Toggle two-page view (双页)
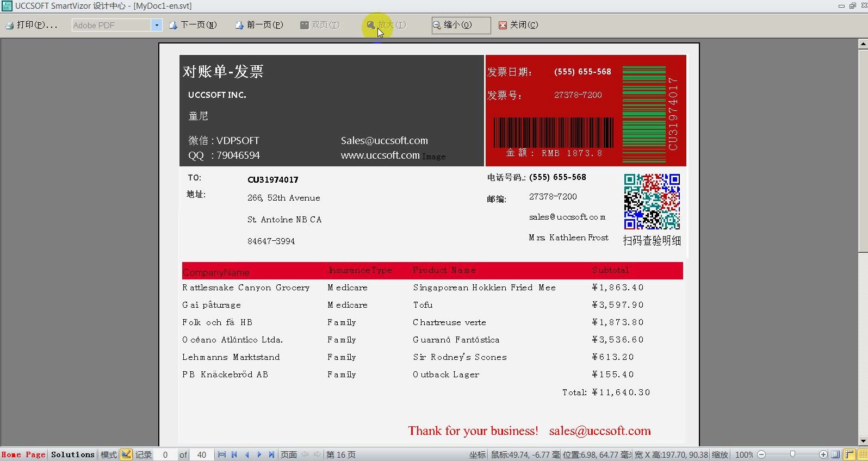 coord(320,25)
